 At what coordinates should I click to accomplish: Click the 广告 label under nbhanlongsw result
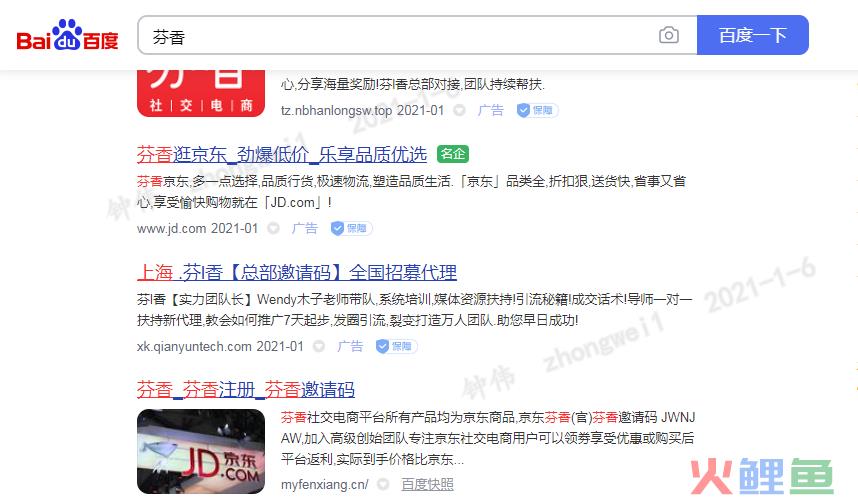(x=491, y=110)
